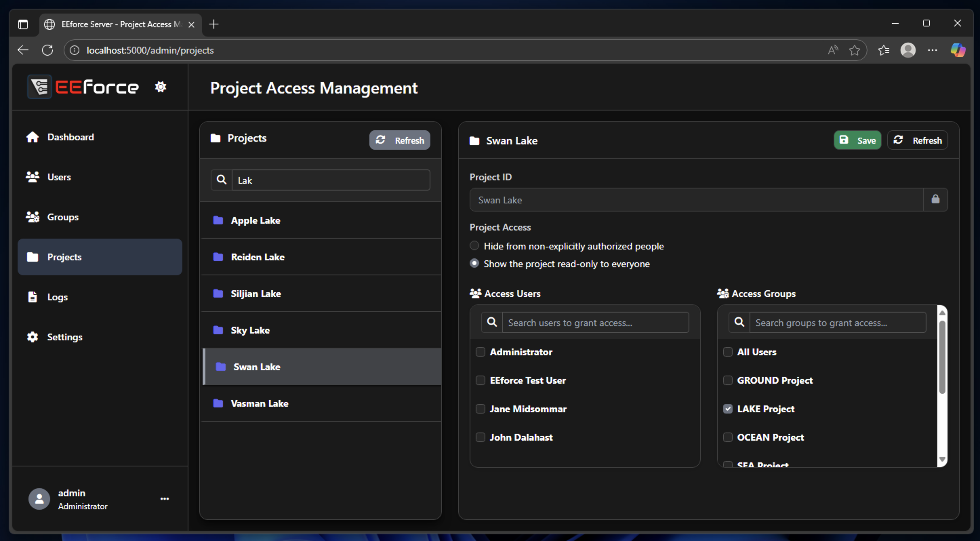Open the read aloud icon

point(833,50)
